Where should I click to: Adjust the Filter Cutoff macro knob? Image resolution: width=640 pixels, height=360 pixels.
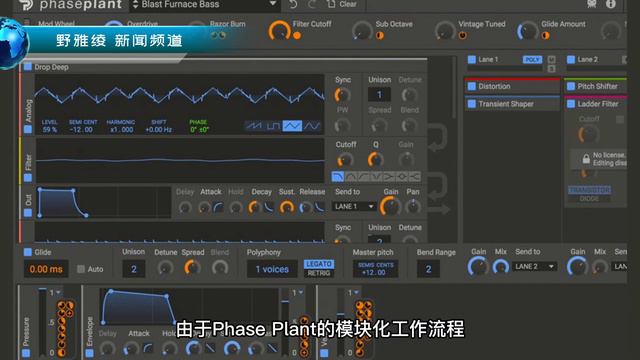pyautogui.click(x=279, y=31)
